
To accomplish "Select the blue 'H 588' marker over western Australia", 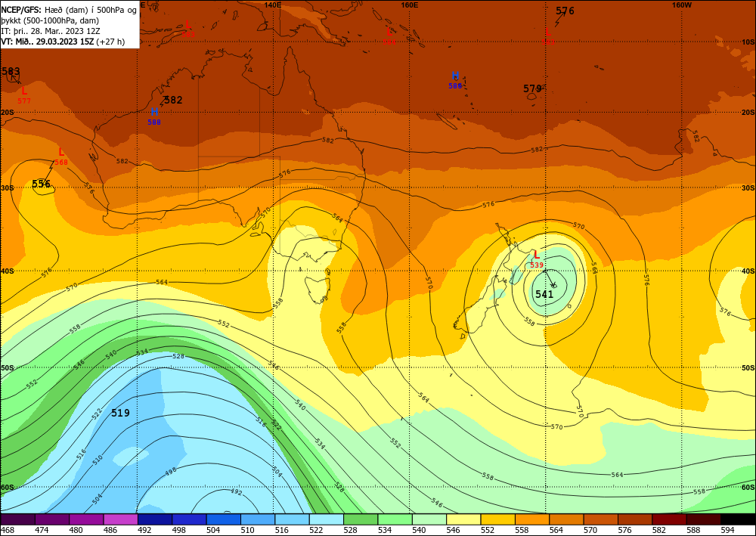I will [x=154, y=116].
